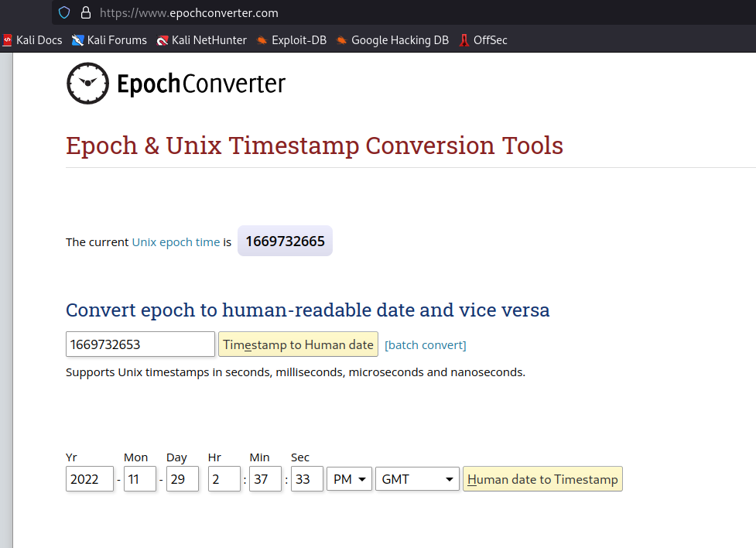The height and width of the screenshot is (548, 756).
Task: Open the OffSec bookmark
Action: tap(483, 40)
